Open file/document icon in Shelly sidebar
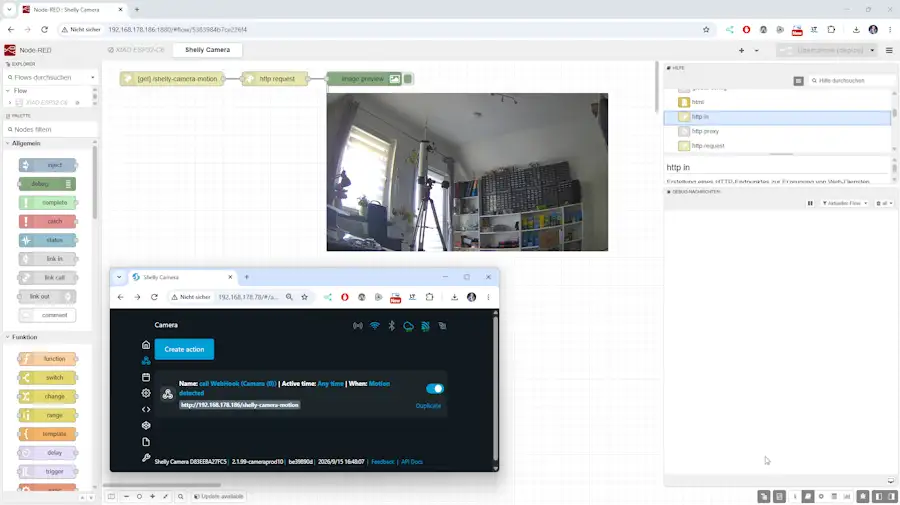The height and width of the screenshot is (505, 900). [x=146, y=442]
